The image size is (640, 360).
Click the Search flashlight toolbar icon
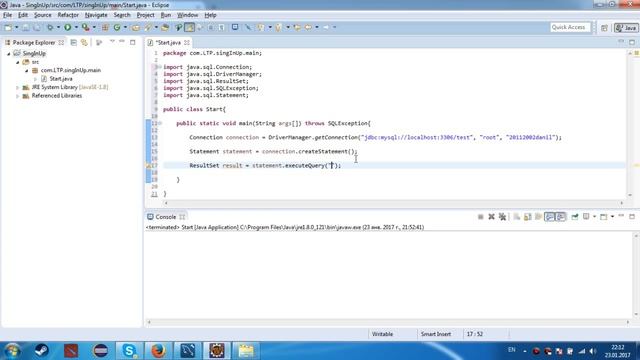(148, 27)
